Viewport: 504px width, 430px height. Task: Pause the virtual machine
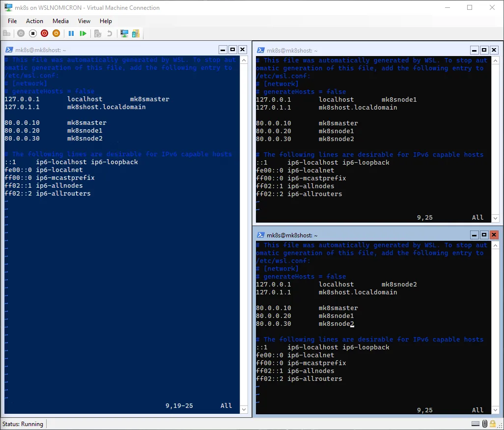coord(71,33)
